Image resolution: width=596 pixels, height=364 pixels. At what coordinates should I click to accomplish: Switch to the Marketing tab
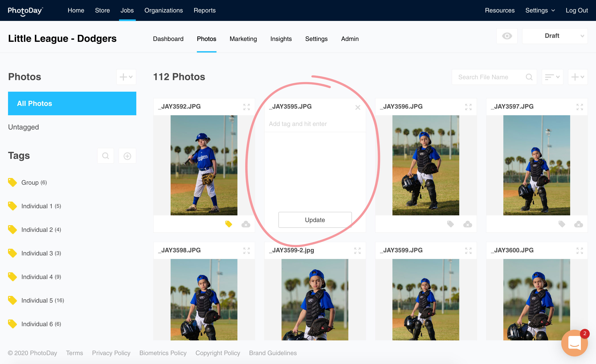pyautogui.click(x=243, y=39)
